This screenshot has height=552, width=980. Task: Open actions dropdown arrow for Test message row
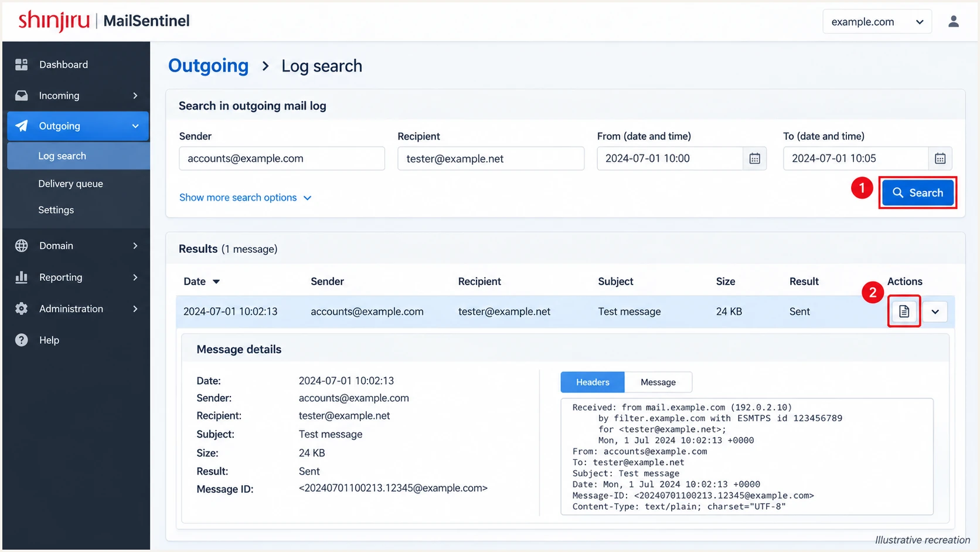(x=935, y=311)
